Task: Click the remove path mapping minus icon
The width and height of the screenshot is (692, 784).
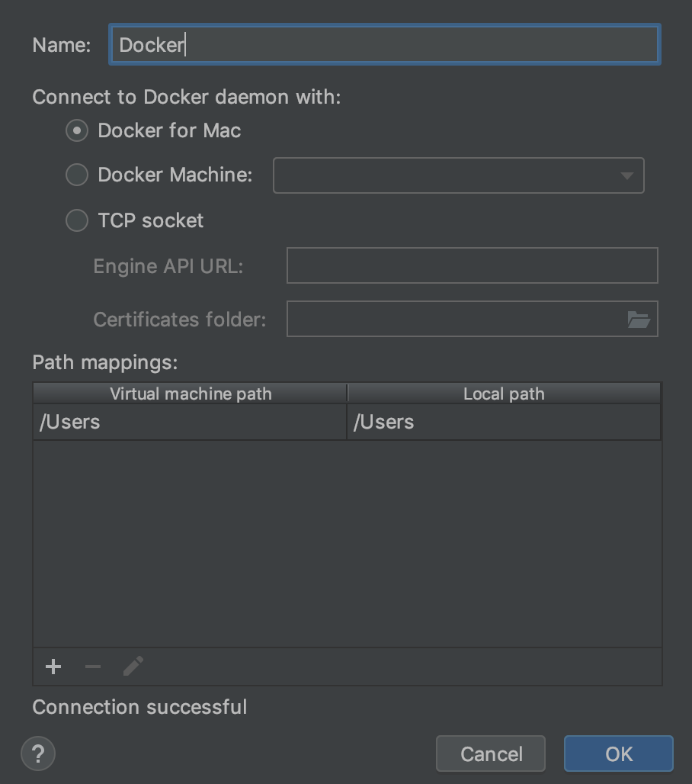Action: pos(93,667)
